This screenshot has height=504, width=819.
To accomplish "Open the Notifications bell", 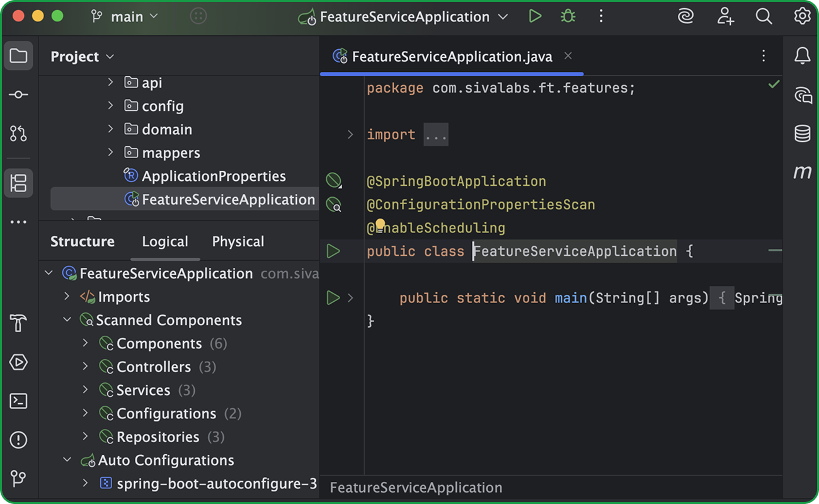I will [802, 56].
